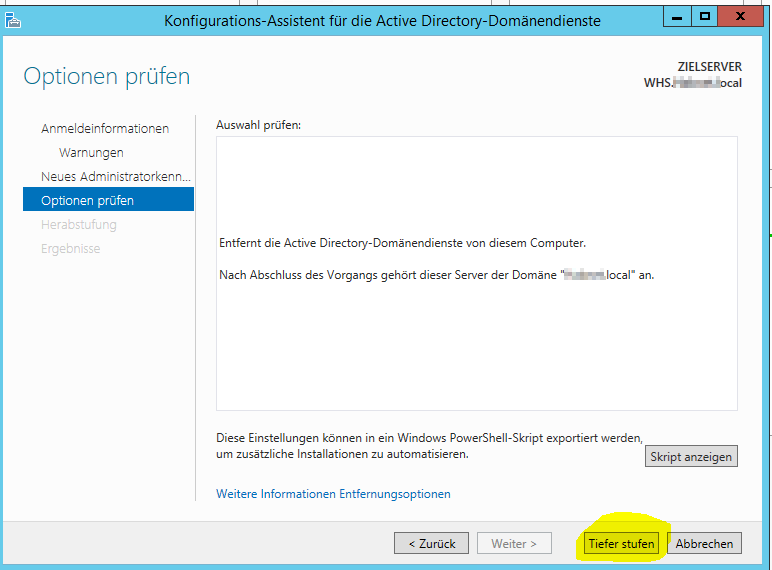Start the demotion with Tiefer stufen
The image size is (772, 570).
[x=621, y=544]
